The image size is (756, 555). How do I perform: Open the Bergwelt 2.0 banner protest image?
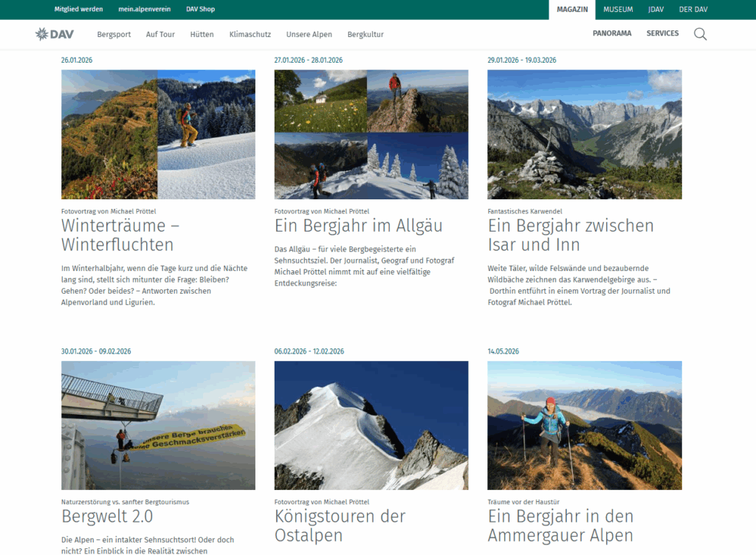[x=158, y=425]
